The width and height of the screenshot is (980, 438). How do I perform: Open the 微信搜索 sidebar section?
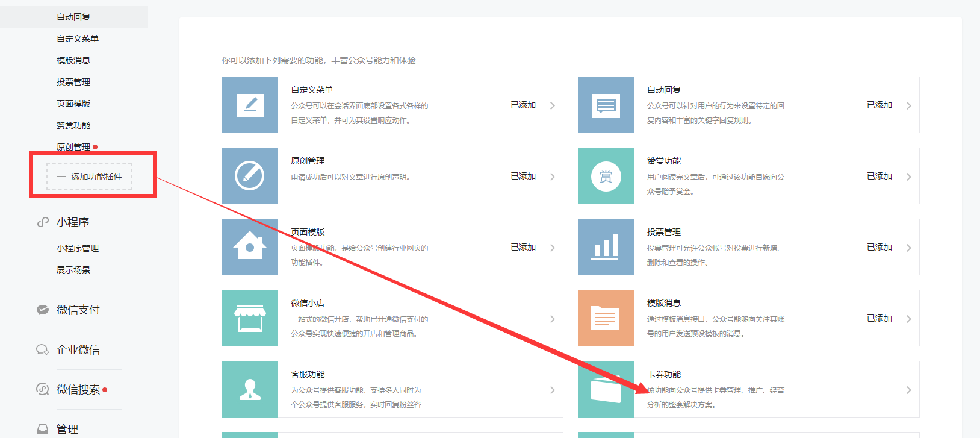coord(78,389)
